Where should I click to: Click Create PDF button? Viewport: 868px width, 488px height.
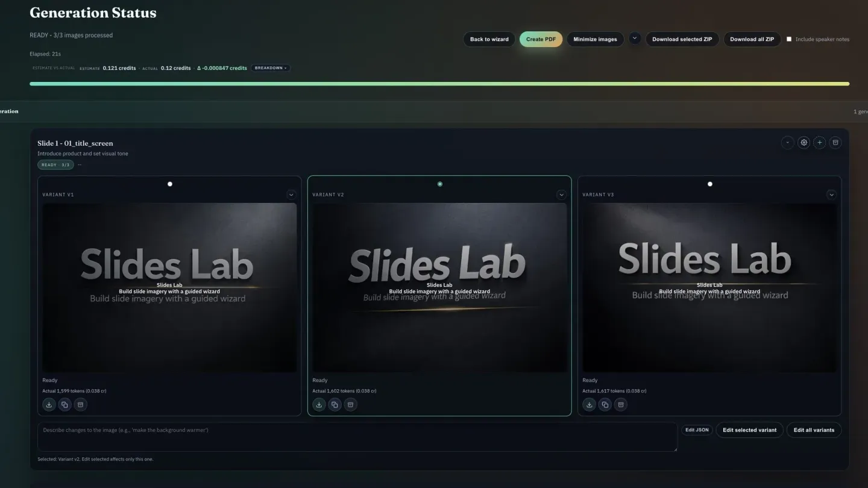[x=541, y=39]
